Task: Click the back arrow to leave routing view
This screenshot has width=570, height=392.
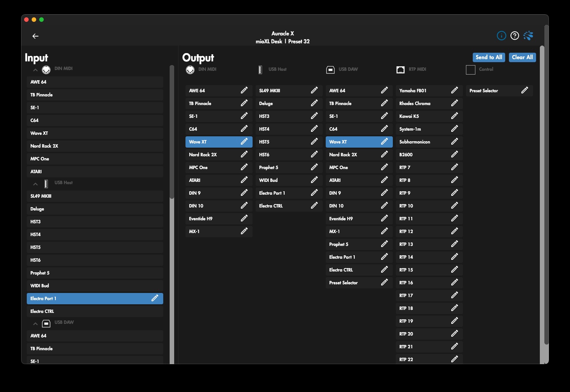Action: (x=35, y=36)
